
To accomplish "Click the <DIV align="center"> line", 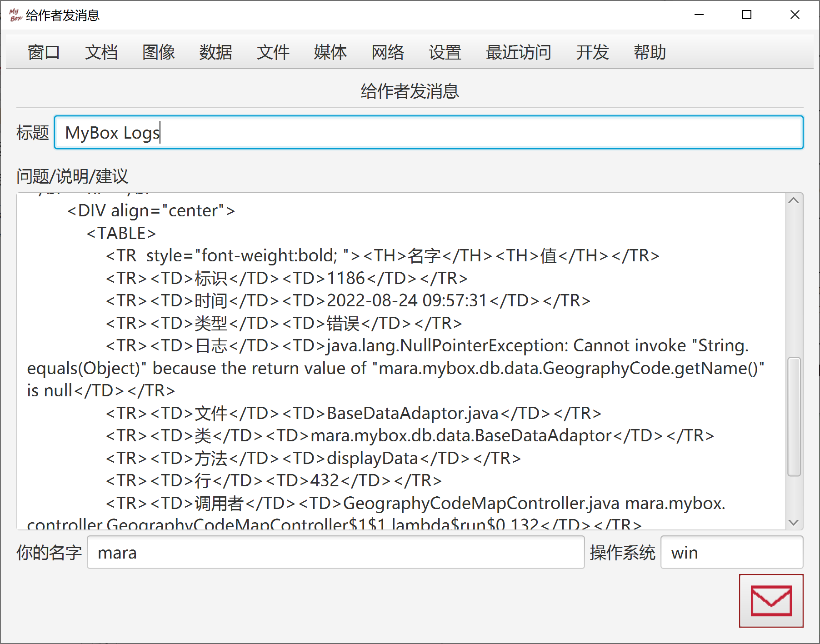I will [x=151, y=210].
